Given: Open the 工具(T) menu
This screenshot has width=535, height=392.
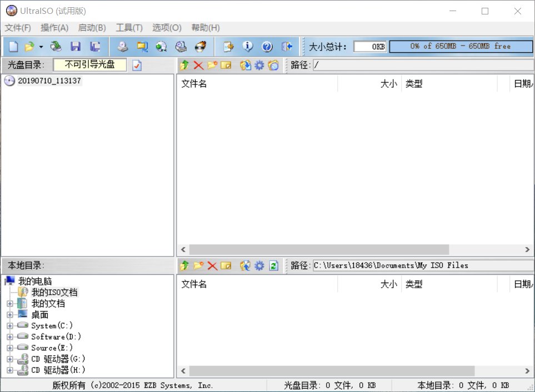Looking at the screenshot, I should pyautogui.click(x=129, y=28).
